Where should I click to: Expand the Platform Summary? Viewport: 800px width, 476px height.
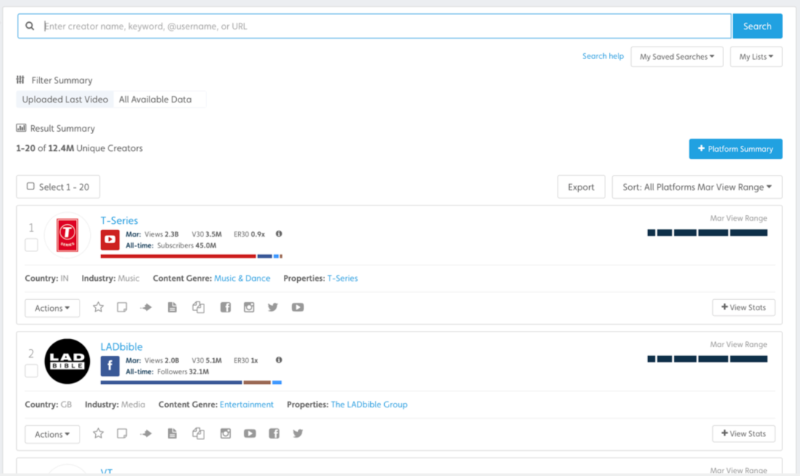click(736, 149)
